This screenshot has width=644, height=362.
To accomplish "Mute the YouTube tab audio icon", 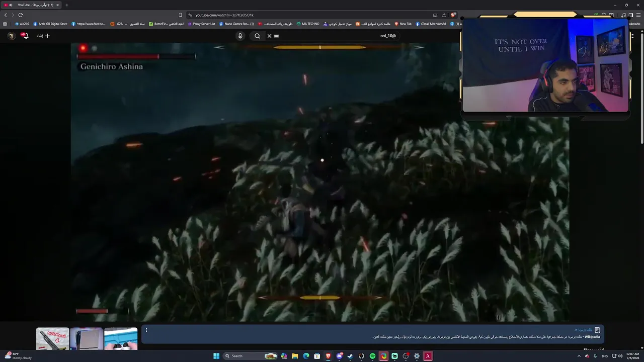I will click(11, 5).
